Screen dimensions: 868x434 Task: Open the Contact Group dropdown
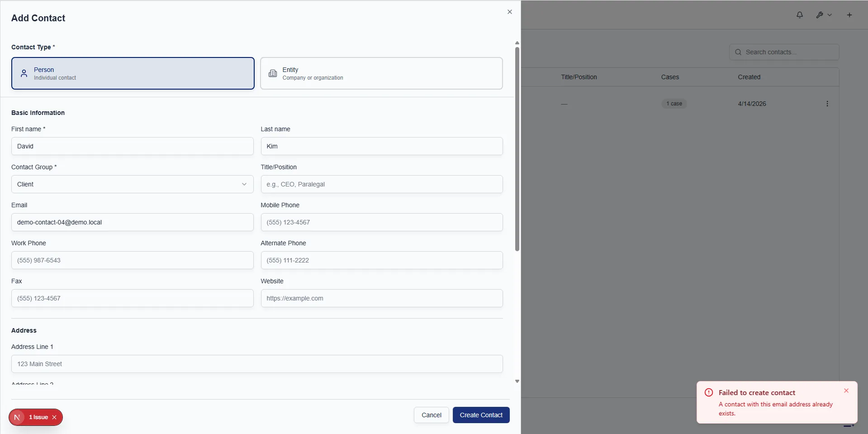[x=133, y=184]
